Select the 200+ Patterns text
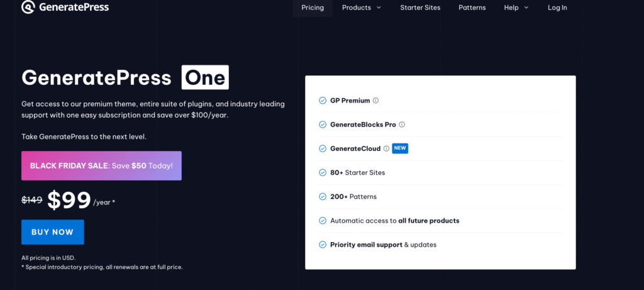This screenshot has width=644, height=290. (353, 196)
